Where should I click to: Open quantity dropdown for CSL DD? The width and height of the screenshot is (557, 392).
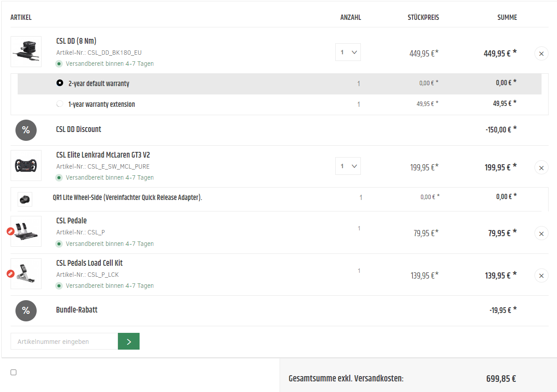(348, 52)
